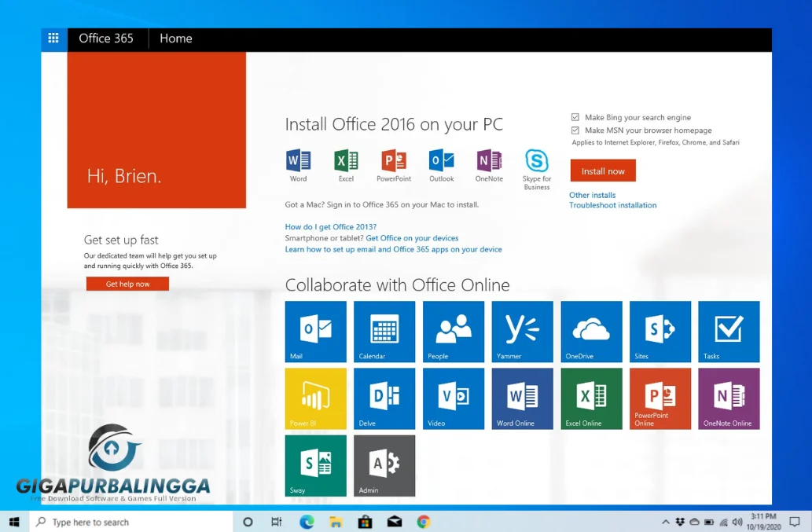Open the OneDrive tile

pyautogui.click(x=590, y=331)
